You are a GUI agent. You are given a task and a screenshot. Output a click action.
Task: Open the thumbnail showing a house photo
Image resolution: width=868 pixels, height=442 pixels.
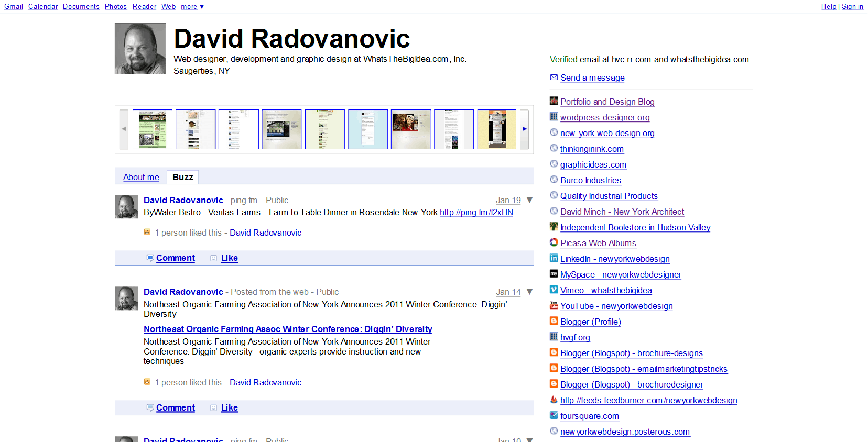281,129
